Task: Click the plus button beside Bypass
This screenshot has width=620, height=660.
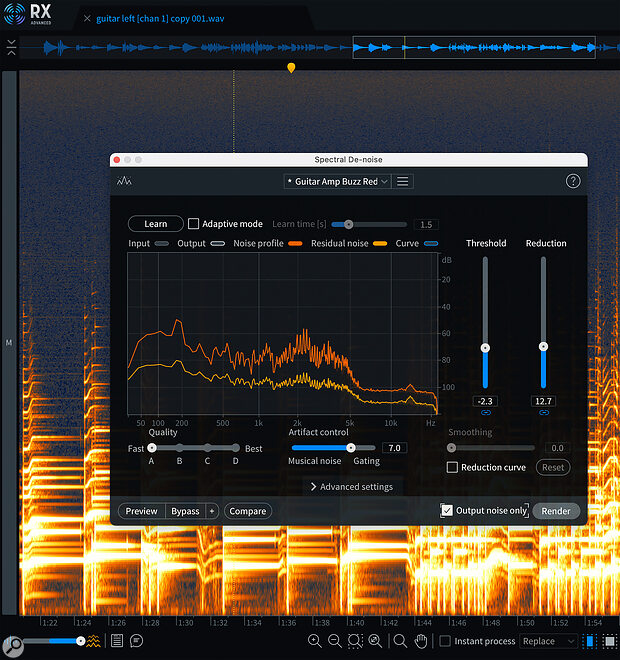Action: point(212,511)
